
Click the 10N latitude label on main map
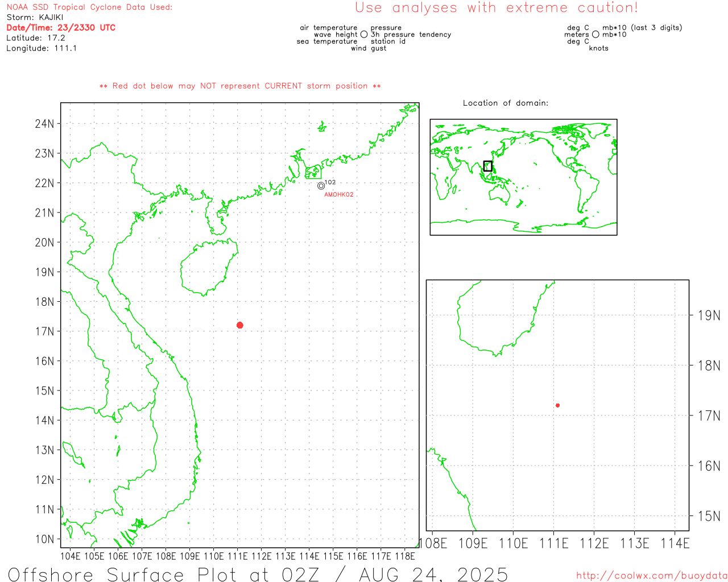click(x=44, y=539)
